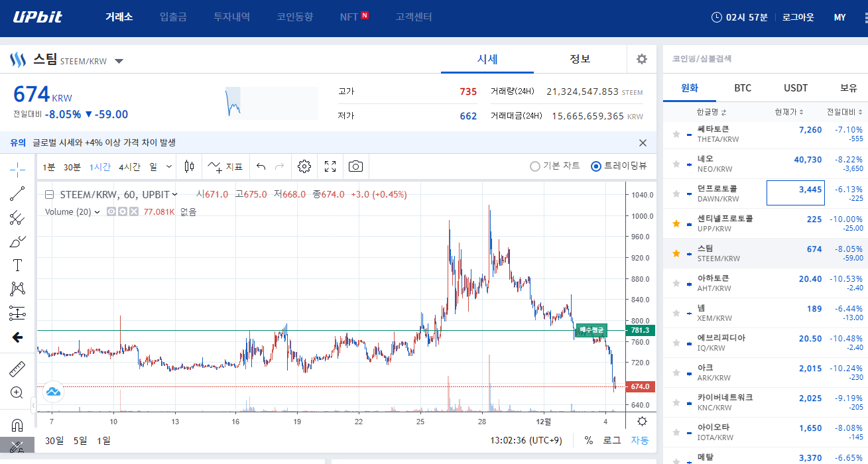Viewport: 868px width, 464px height.
Task: Open price axis settings gear at chart corner
Action: tap(642, 422)
